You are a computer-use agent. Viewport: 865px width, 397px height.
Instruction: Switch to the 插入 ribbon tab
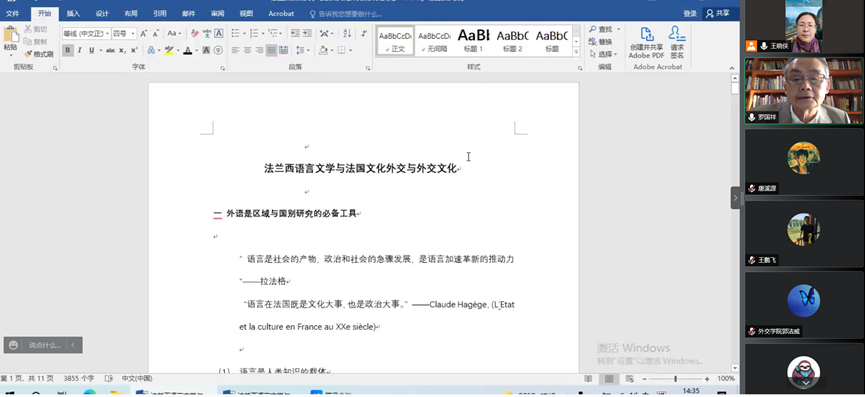pos(73,14)
